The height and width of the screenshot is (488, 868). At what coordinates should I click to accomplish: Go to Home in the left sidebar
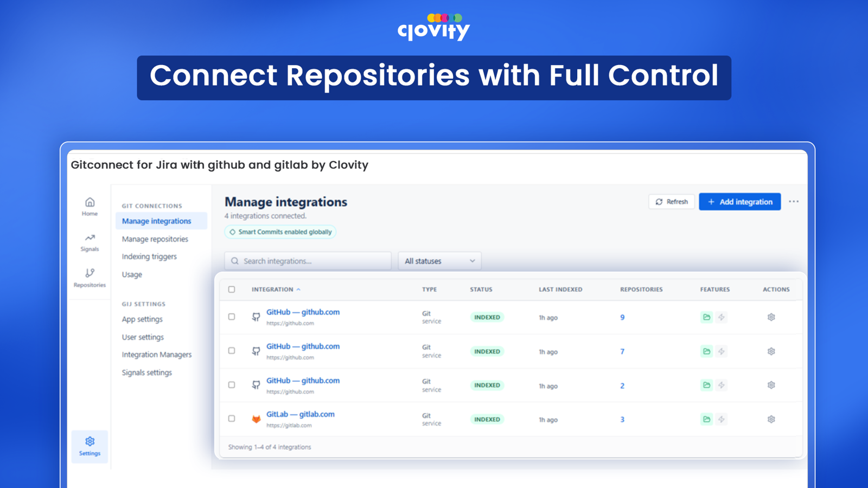click(x=90, y=207)
